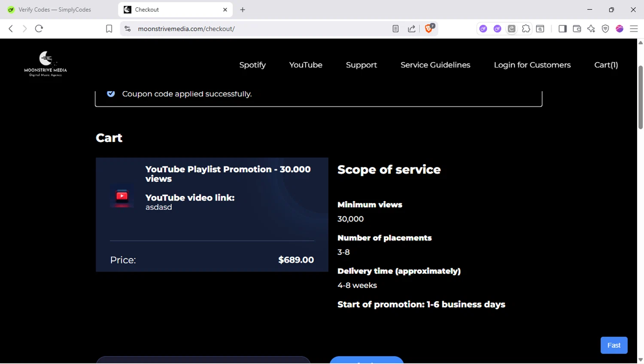Open the browser hamburger menu
The height and width of the screenshot is (364, 644).
coord(634,29)
